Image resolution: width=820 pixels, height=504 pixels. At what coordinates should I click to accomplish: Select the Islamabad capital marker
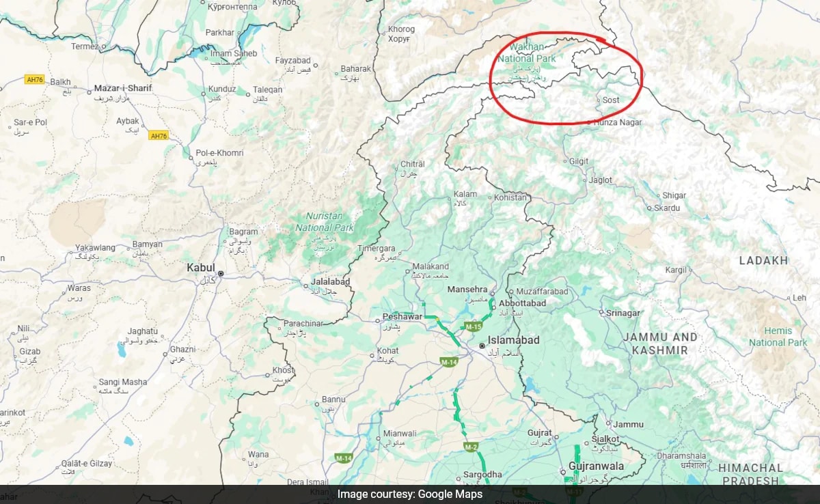tap(482, 346)
